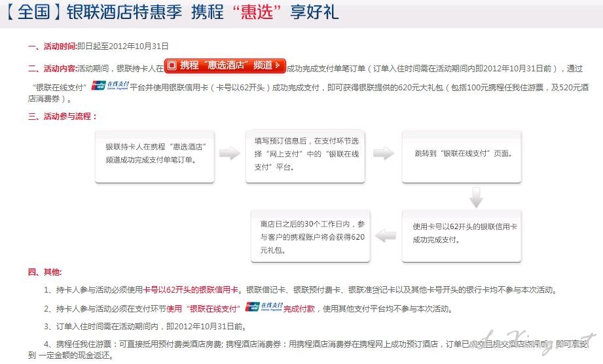Click the flow box 离店日之后的30个工作日内

pyautogui.click(x=310, y=236)
